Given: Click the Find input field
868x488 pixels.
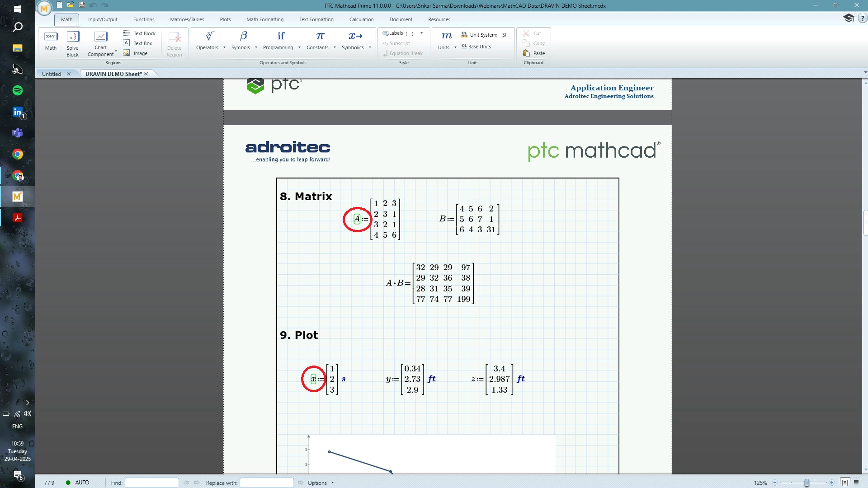Looking at the screenshot, I should (x=152, y=483).
